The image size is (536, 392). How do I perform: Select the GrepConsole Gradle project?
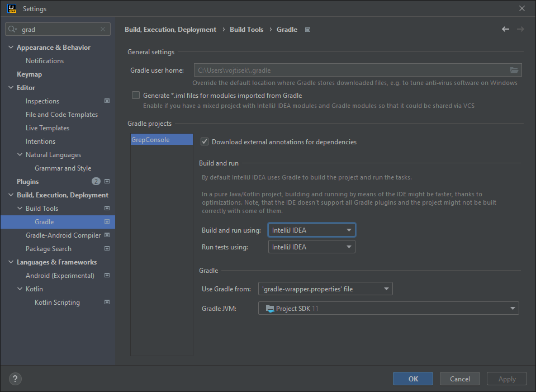tap(162, 140)
